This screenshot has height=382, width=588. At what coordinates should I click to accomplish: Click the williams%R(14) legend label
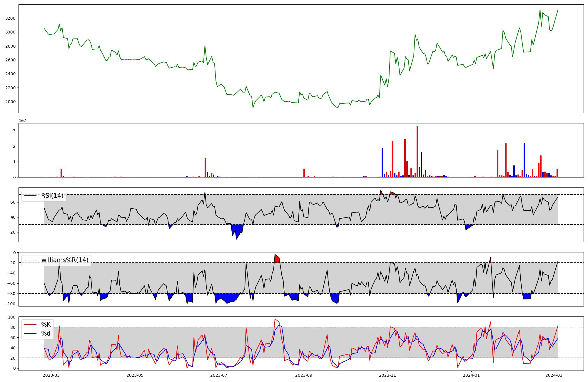65,260
